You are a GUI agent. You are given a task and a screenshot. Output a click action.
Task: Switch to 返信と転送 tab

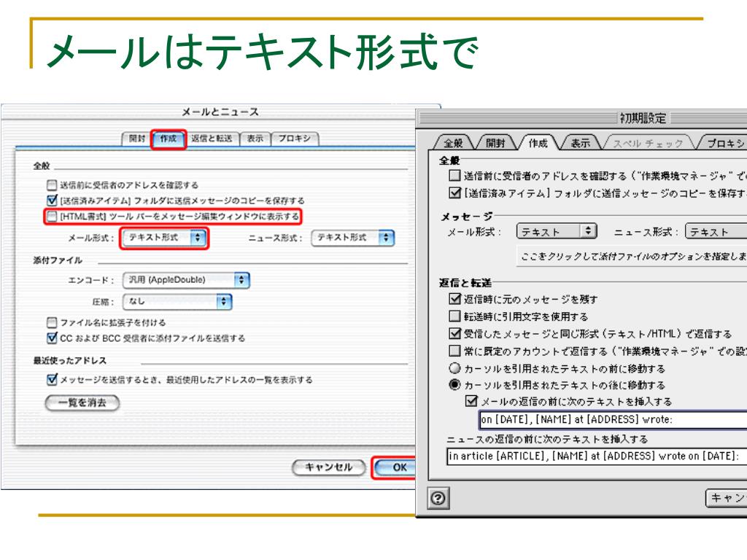[212, 139]
